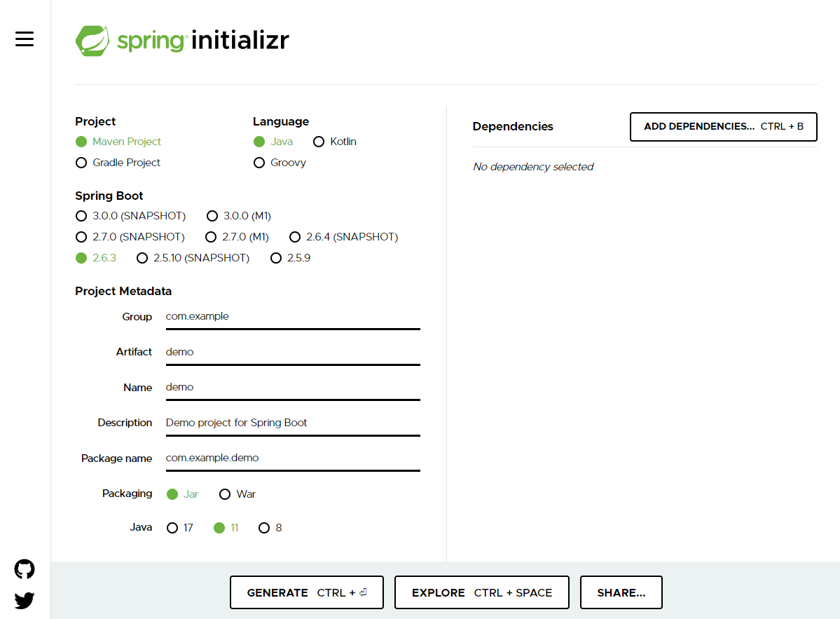Click the Add Dependencies button
The image size is (840, 619).
click(723, 126)
